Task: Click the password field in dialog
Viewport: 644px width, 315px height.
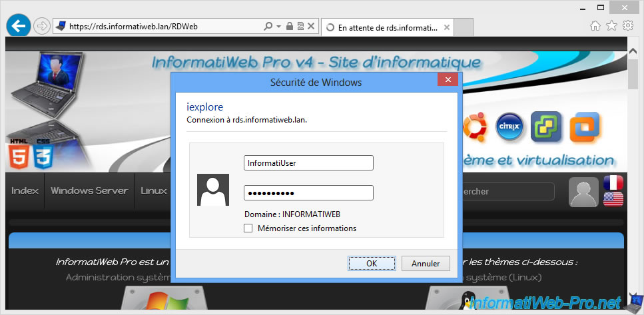Action: click(308, 193)
